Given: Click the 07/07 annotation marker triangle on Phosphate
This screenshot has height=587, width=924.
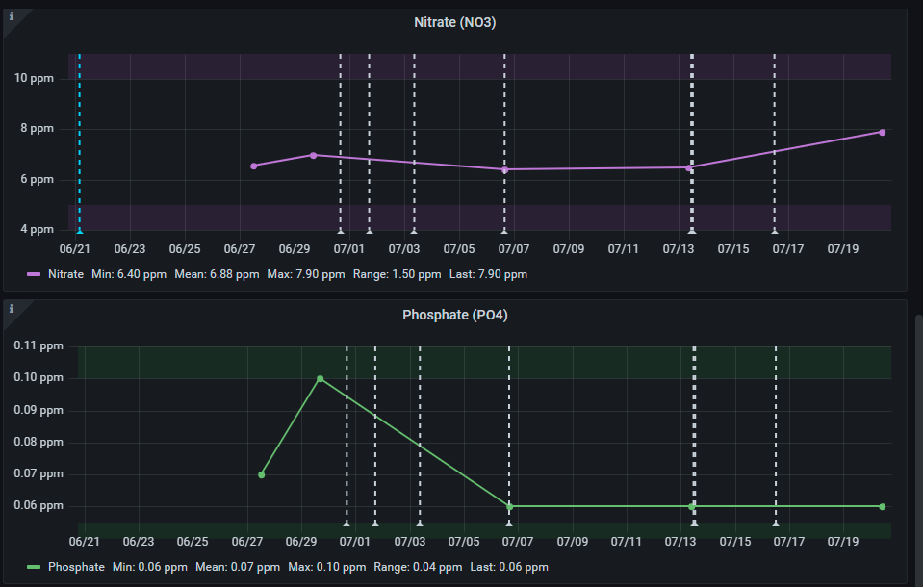Looking at the screenshot, I should [509, 523].
